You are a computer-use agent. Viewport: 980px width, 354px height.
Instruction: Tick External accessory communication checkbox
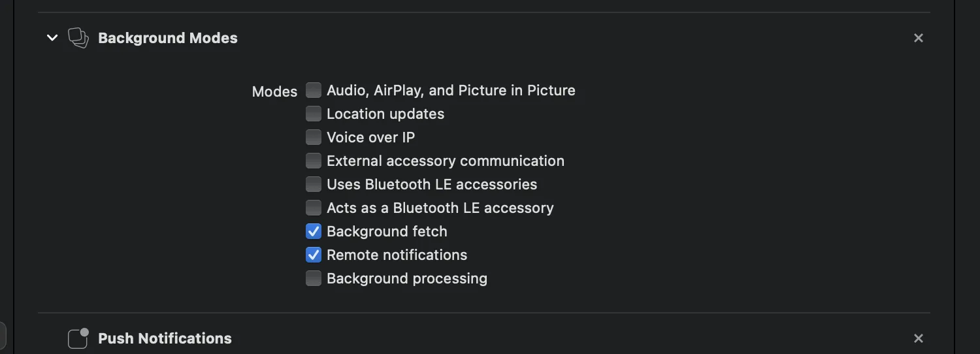pos(314,161)
